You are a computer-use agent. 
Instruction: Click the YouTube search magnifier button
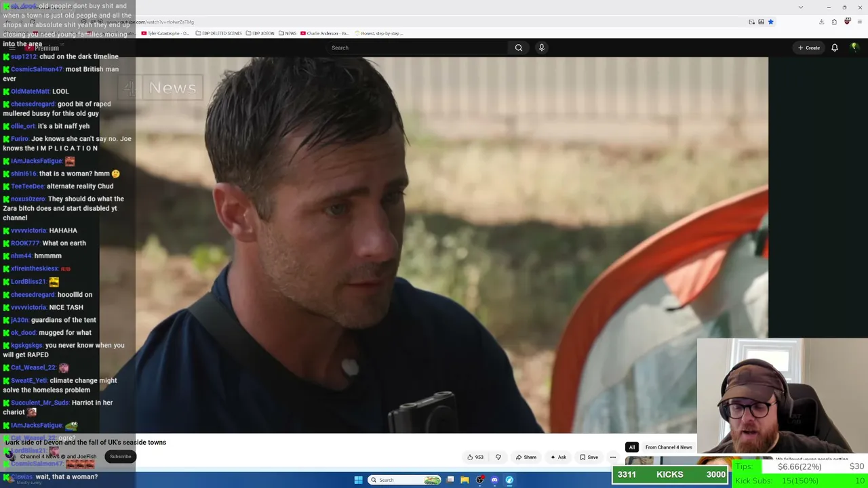[519, 47]
